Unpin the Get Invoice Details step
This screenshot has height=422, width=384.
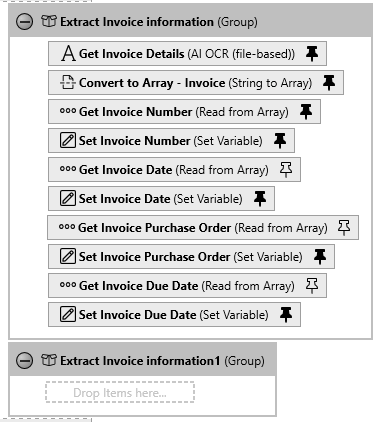click(312, 53)
